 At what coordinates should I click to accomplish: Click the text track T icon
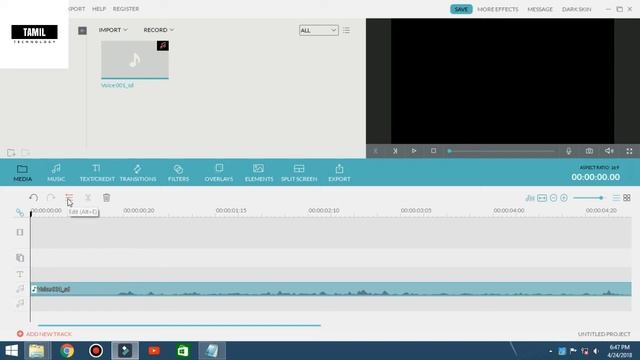pos(20,274)
